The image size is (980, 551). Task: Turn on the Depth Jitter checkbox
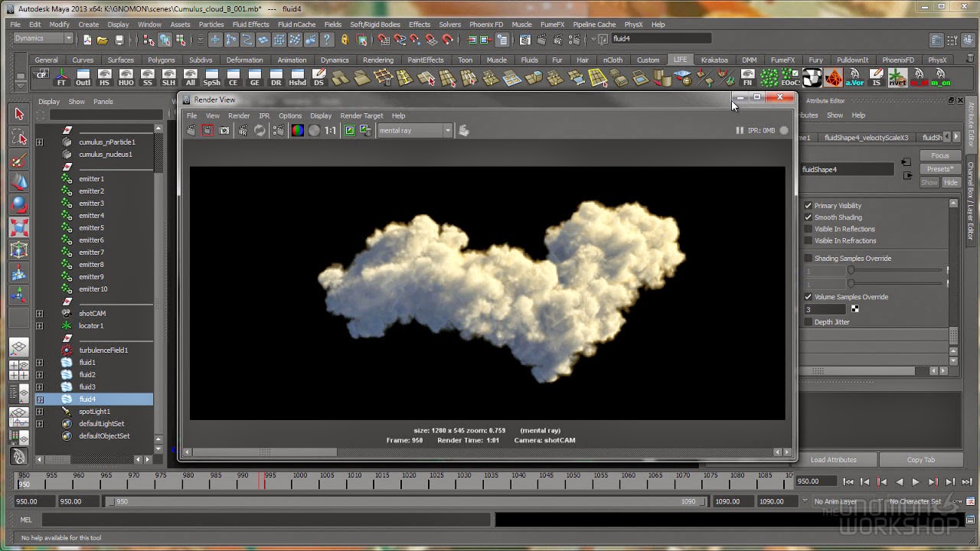pos(809,321)
